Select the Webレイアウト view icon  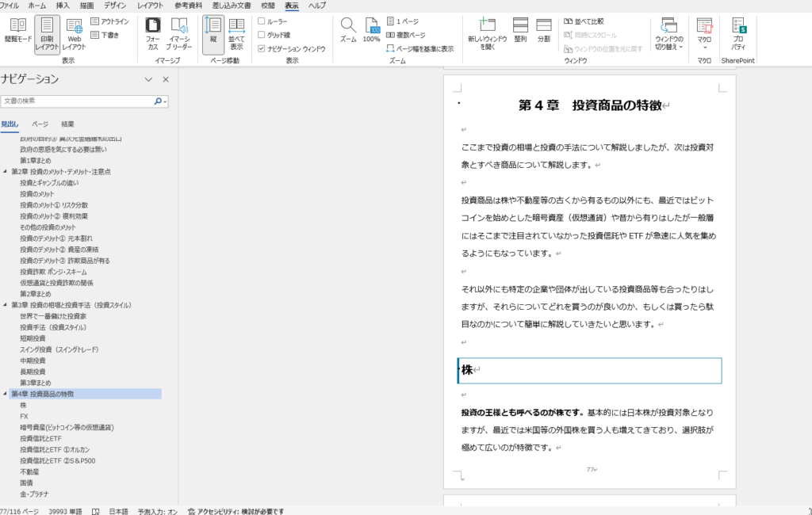(x=74, y=32)
